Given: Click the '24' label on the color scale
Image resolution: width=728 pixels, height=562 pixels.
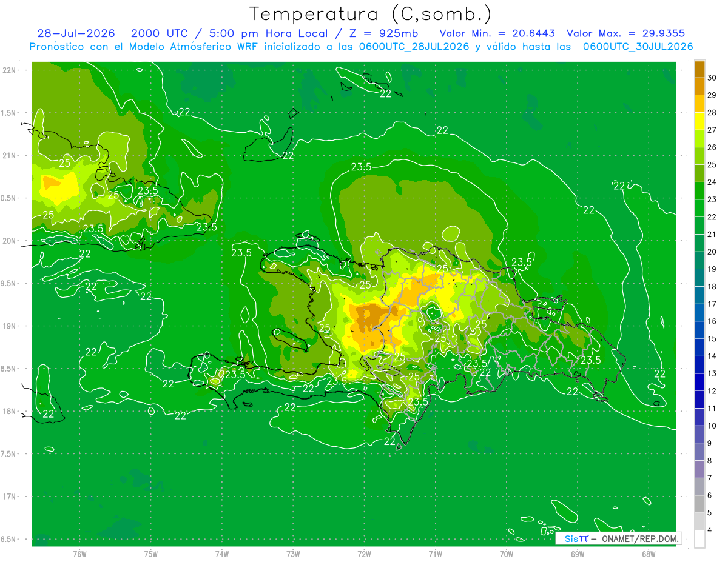Looking at the screenshot, I should [712, 182].
